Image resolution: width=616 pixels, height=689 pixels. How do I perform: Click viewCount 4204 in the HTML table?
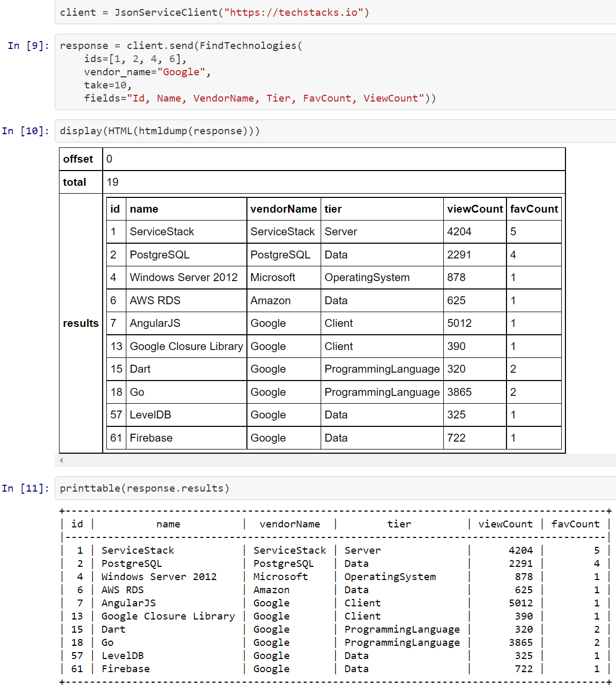(x=459, y=232)
